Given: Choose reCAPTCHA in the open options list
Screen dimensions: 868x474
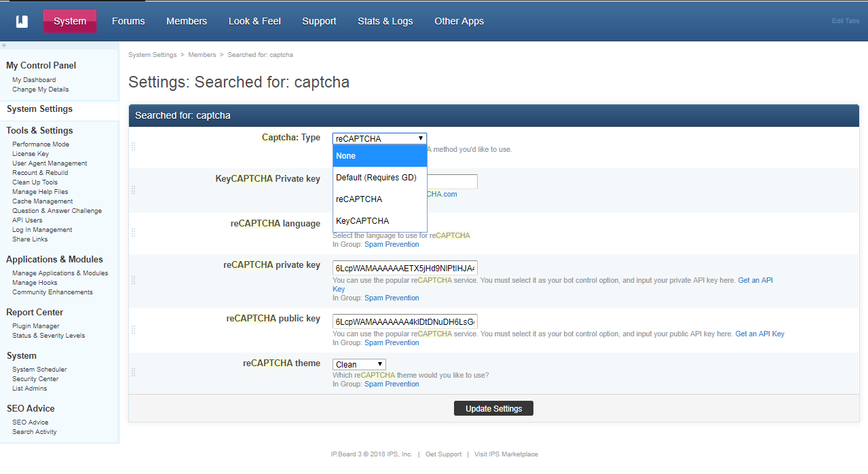Looking at the screenshot, I should pos(379,199).
